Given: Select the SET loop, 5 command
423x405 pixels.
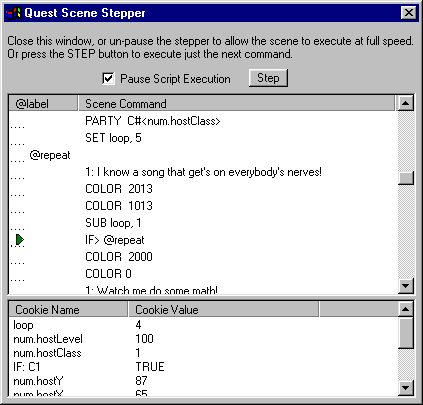Looking at the screenshot, I should 113,138.
